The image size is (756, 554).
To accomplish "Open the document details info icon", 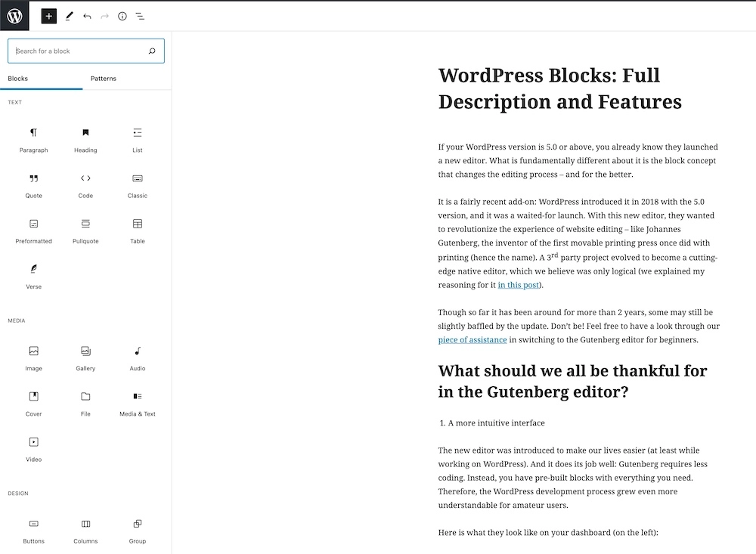I will 122,17.
